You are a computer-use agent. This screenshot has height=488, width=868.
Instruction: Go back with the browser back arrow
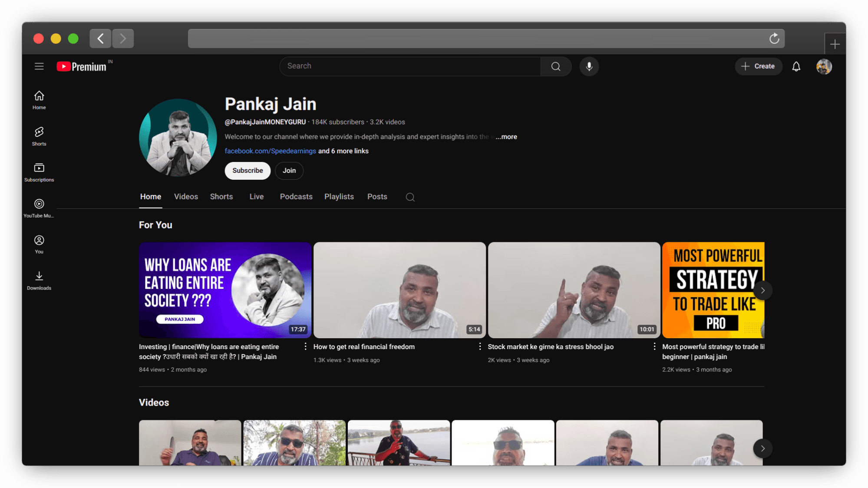coord(100,39)
